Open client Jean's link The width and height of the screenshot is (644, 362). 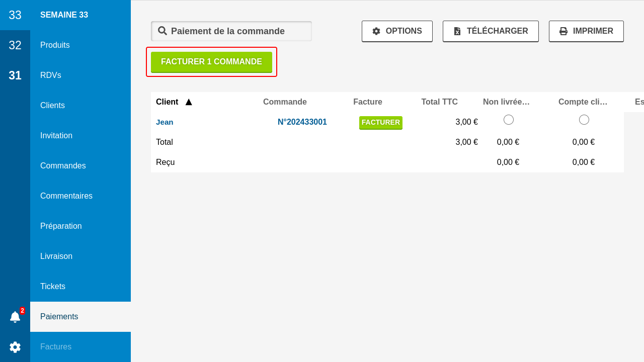[x=165, y=122]
